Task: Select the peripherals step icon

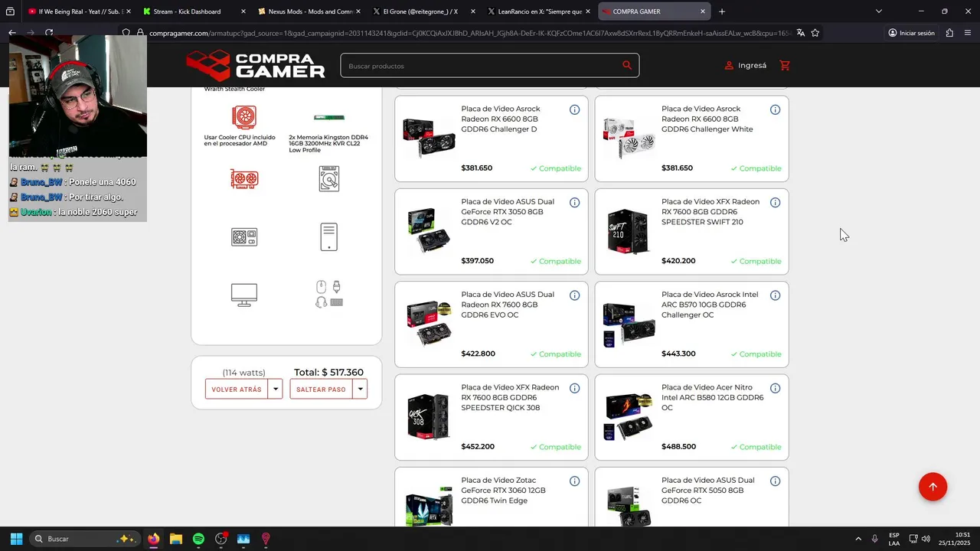Action: point(329,294)
